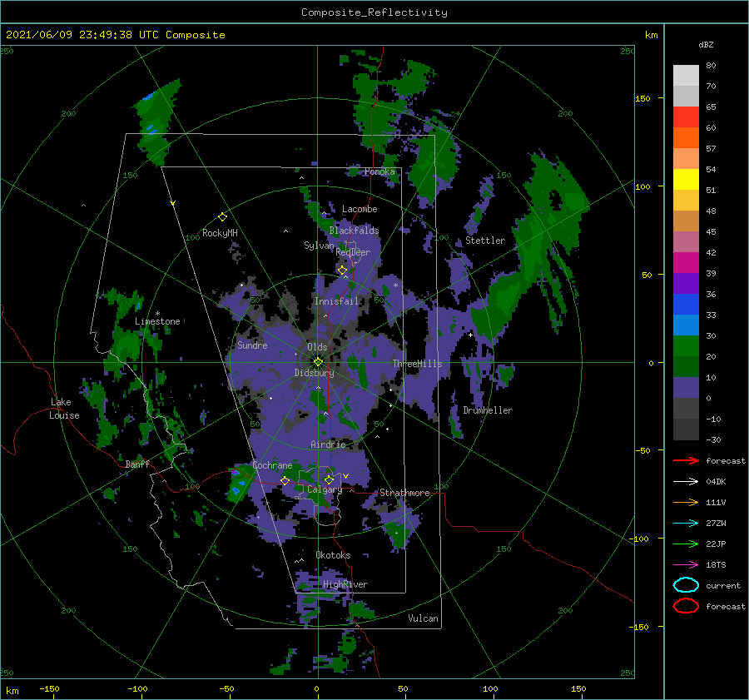Select the violet 36-39 dBZ swatch
This screenshot has height=700, width=749.
click(x=686, y=284)
